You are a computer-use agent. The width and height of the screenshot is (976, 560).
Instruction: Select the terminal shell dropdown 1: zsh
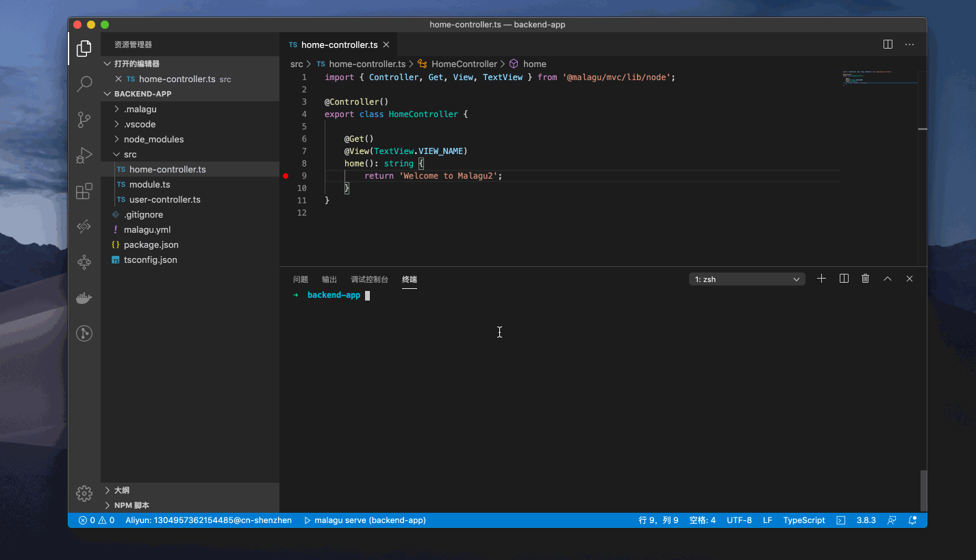pos(747,279)
